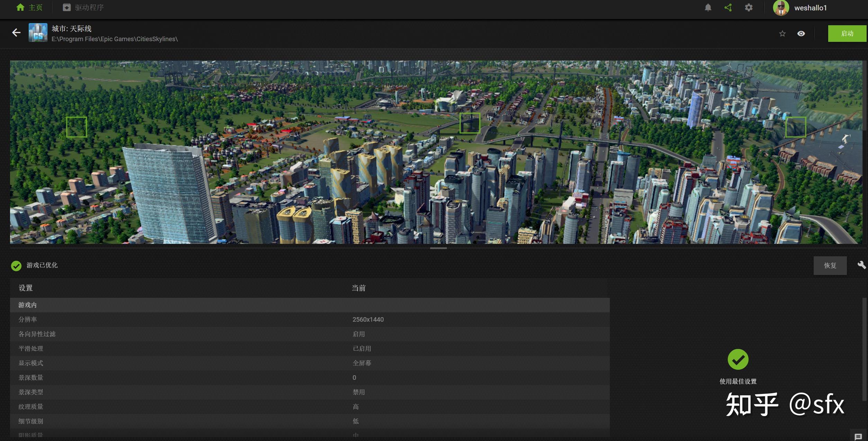868x441 pixels.
Task: Click the 恢复 revert button
Action: (830, 265)
